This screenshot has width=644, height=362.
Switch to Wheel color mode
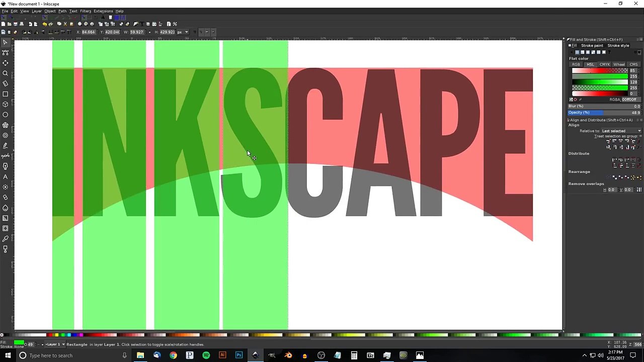click(x=619, y=64)
